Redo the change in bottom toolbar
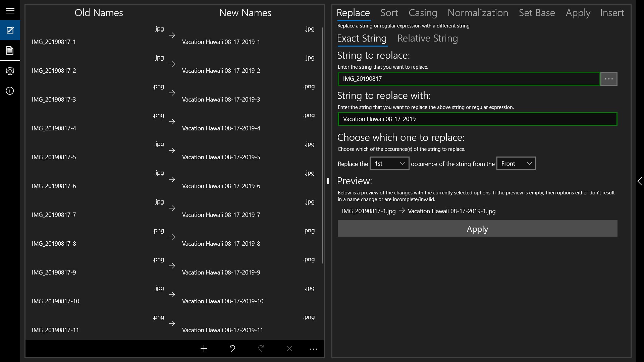 click(x=261, y=349)
